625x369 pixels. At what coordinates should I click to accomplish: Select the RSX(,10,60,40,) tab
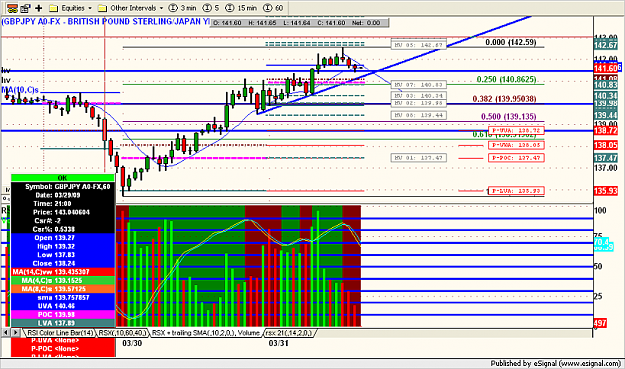click(122, 333)
